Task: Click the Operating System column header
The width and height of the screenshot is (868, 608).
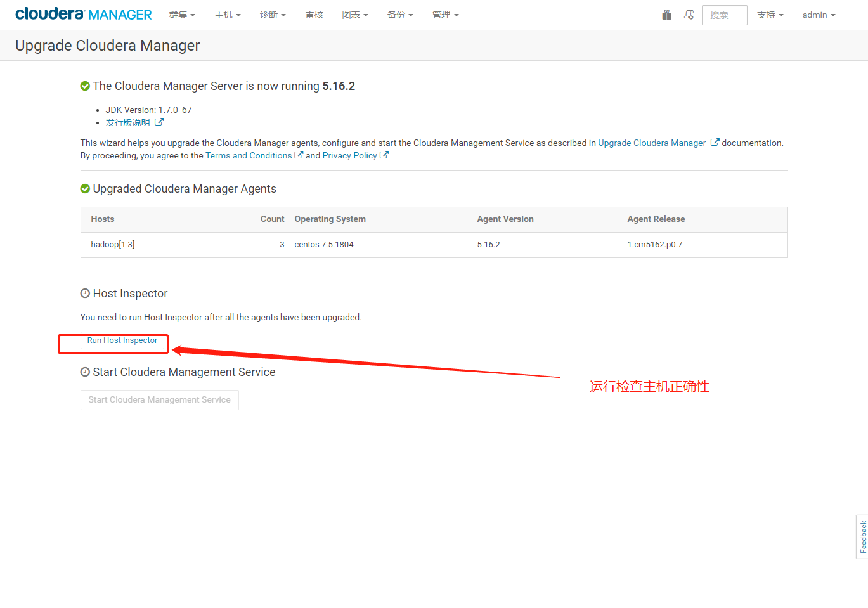Action: [330, 219]
